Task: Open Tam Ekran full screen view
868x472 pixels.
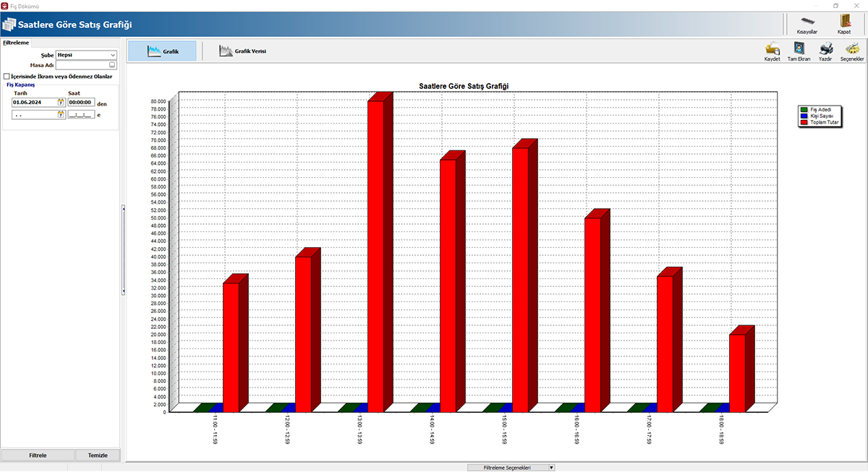Action: pos(798,49)
